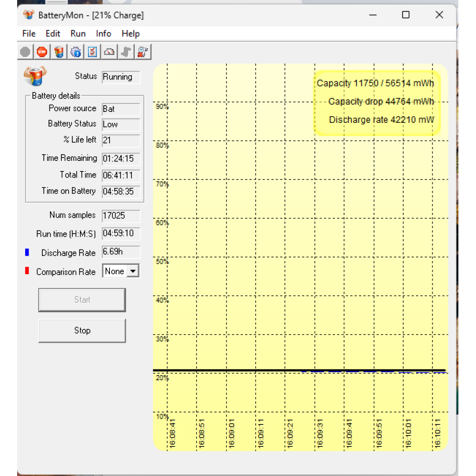476x476 pixels.
Task: Open the Info menu
Action: point(103,33)
